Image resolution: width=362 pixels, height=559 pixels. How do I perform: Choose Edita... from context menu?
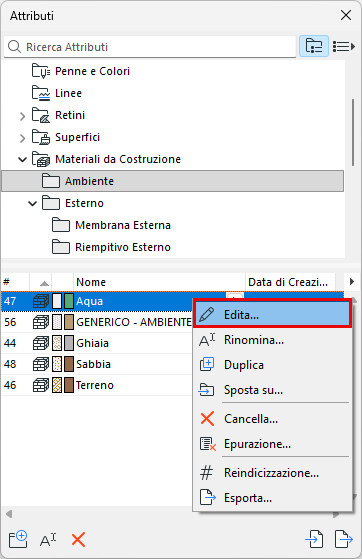273,315
